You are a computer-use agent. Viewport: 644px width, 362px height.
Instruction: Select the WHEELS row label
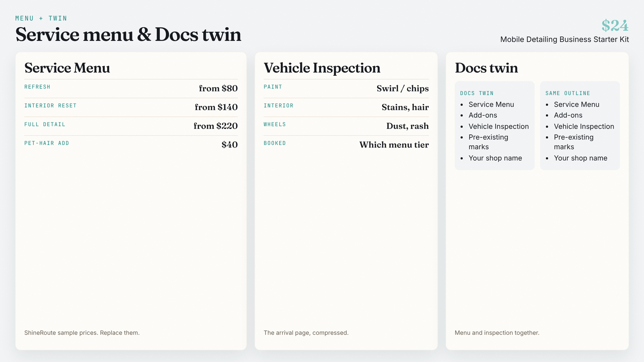click(x=275, y=124)
